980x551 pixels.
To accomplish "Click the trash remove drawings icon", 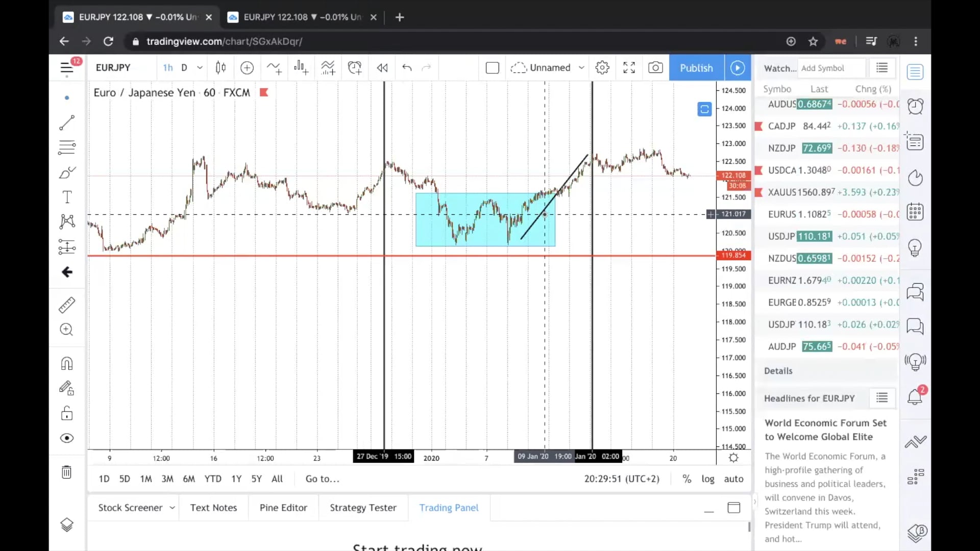I will [67, 472].
